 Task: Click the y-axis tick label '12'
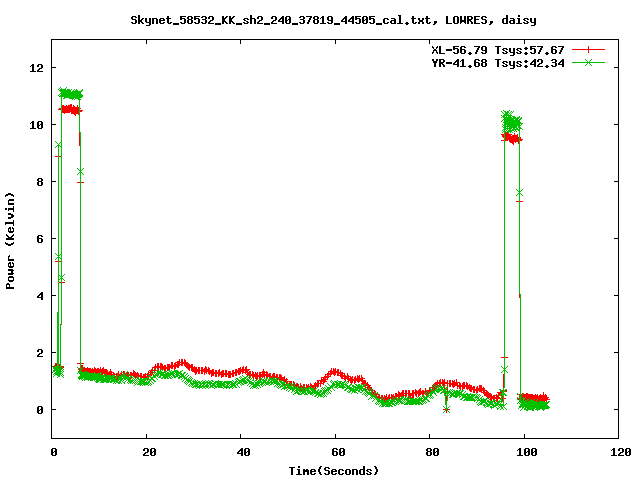[36, 68]
